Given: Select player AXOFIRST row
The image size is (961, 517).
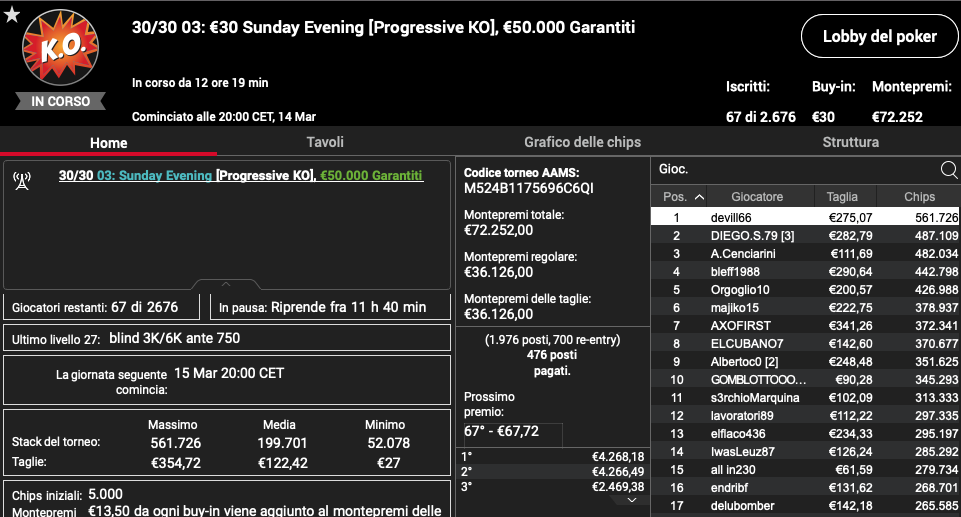Looking at the screenshot, I should click(805, 326).
